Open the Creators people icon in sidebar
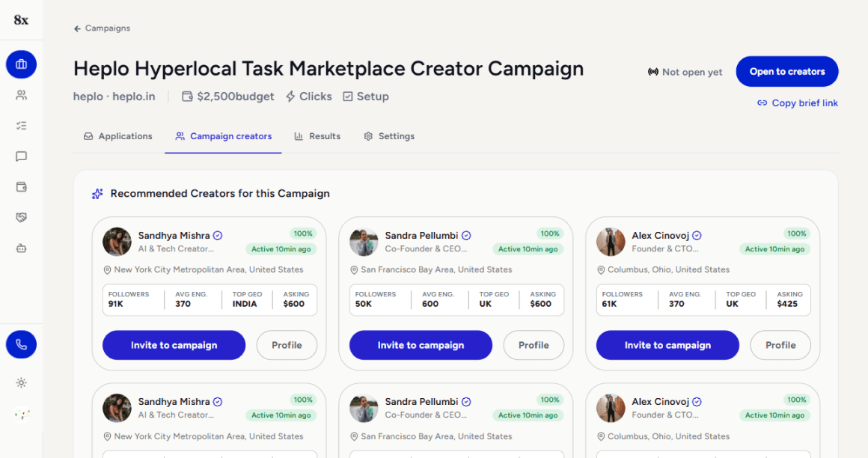The image size is (868, 458). pos(21,95)
